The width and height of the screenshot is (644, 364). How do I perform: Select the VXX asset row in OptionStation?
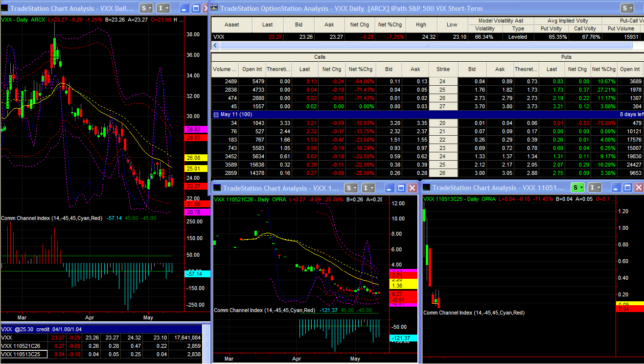pyautogui.click(x=427, y=37)
